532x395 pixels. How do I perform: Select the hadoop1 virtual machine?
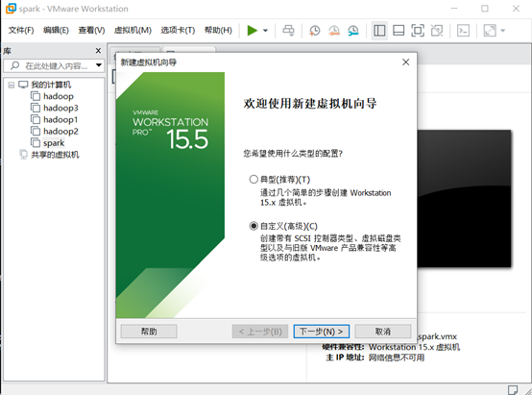click(x=60, y=119)
